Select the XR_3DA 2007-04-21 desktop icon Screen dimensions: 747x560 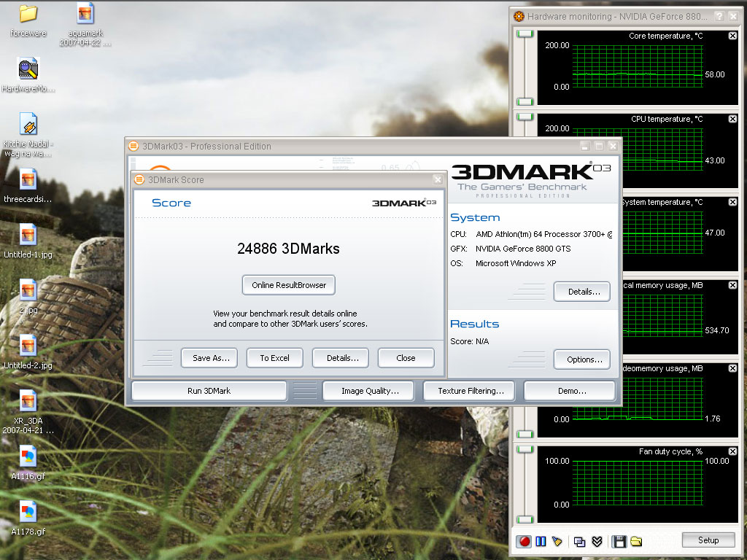[x=28, y=412]
